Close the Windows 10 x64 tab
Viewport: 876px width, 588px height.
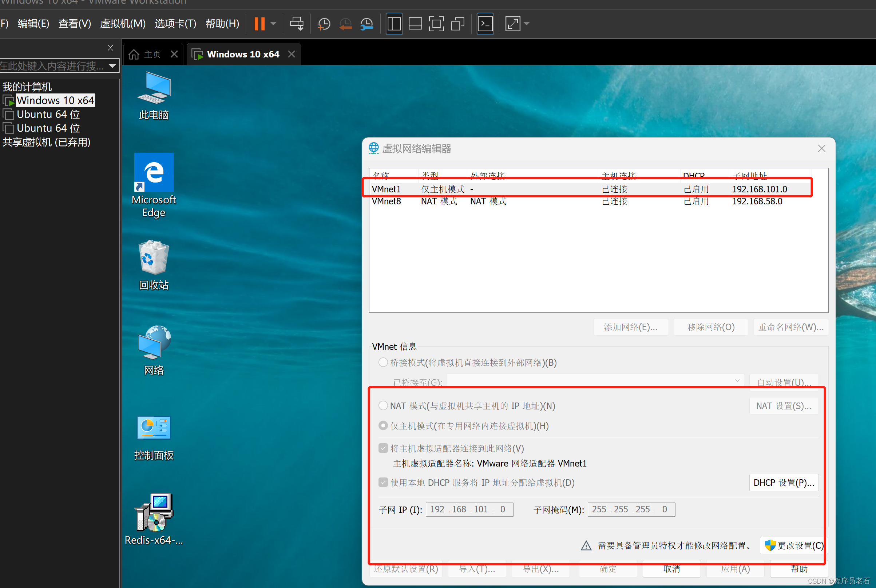[292, 55]
